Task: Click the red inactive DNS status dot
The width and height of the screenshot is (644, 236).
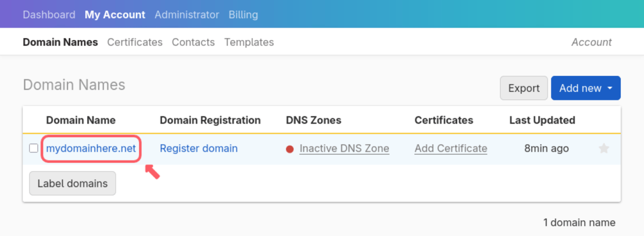Action: point(290,149)
